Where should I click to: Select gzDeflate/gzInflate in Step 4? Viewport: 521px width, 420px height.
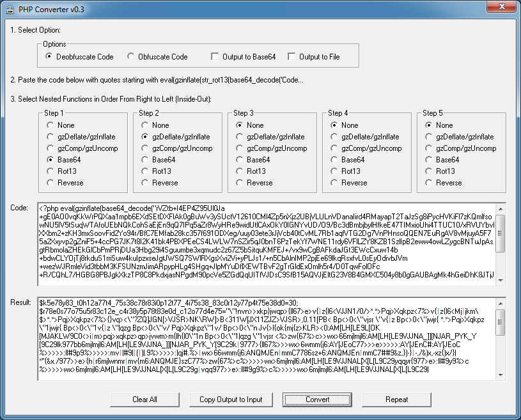click(x=334, y=137)
